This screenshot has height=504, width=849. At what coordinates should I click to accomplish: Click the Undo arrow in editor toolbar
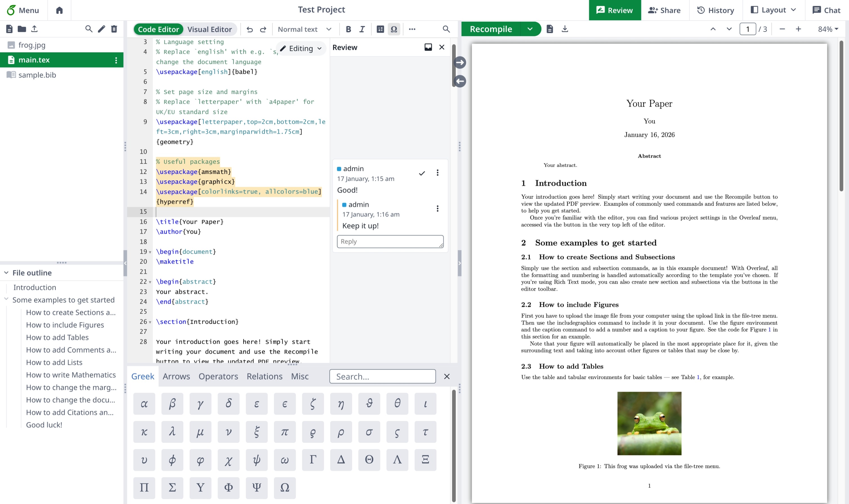[x=249, y=29]
